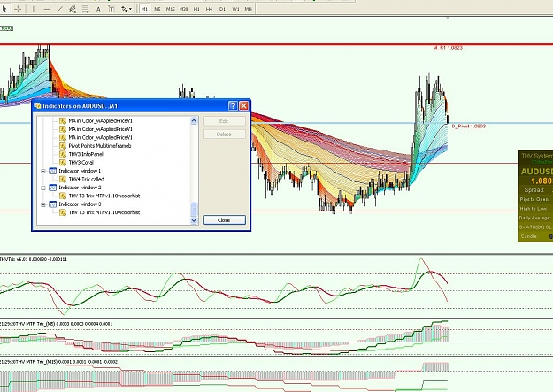Viewport: 553px width, 392px height.
Task: Click the THVTrix v5.01 subwindow label
Action: [x=33, y=259]
